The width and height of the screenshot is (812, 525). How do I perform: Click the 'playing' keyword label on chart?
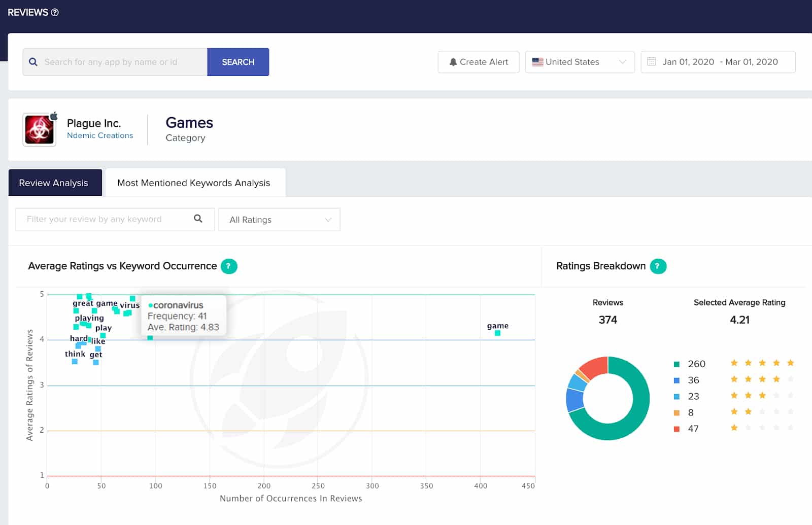coord(89,318)
